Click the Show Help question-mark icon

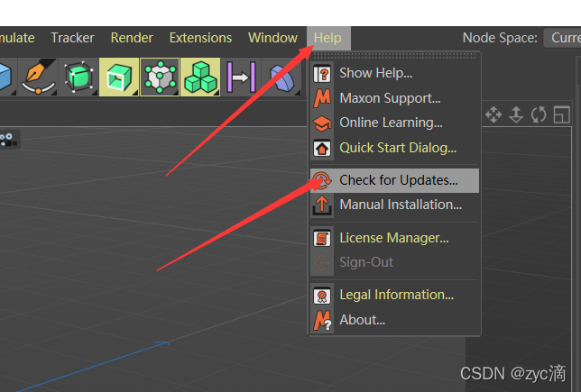(322, 74)
